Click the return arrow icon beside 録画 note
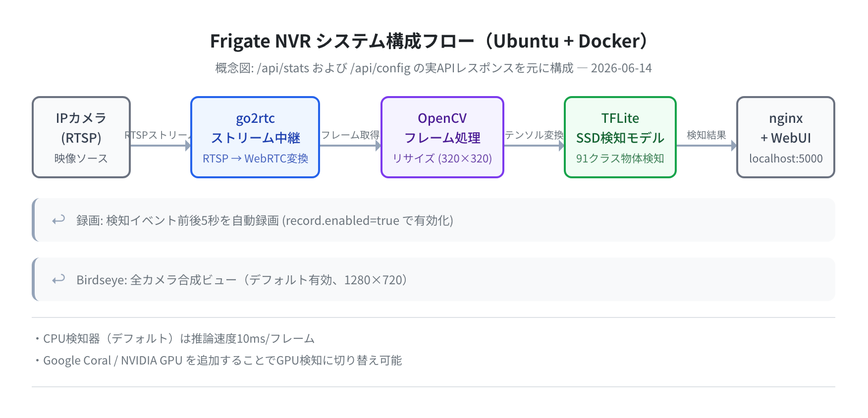 58,220
